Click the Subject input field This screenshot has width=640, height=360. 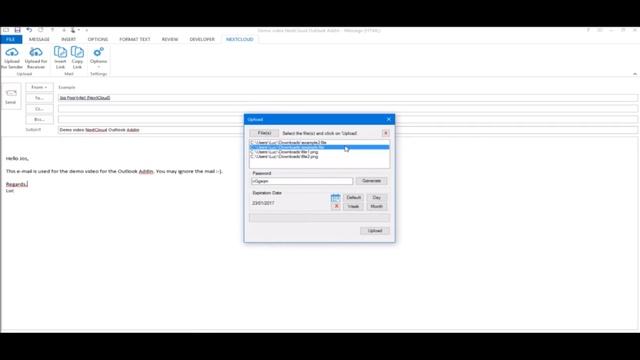click(x=348, y=130)
